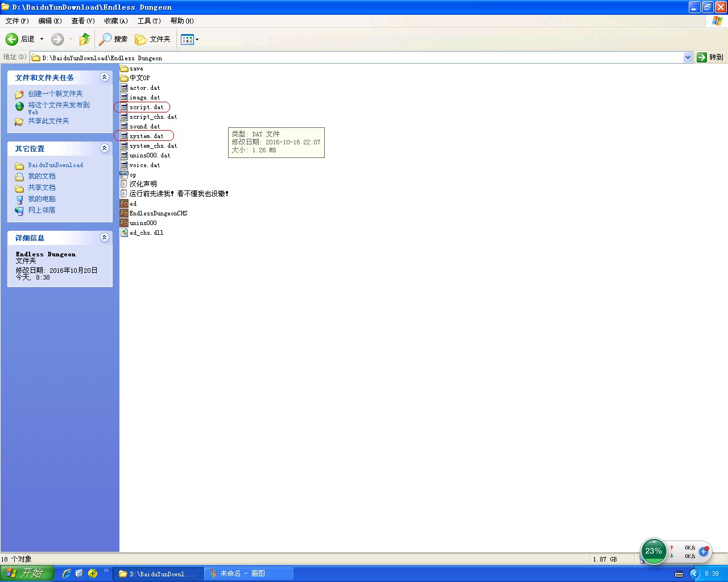
Task: Launch Internet Explorer from quick launch
Action: 67,573
